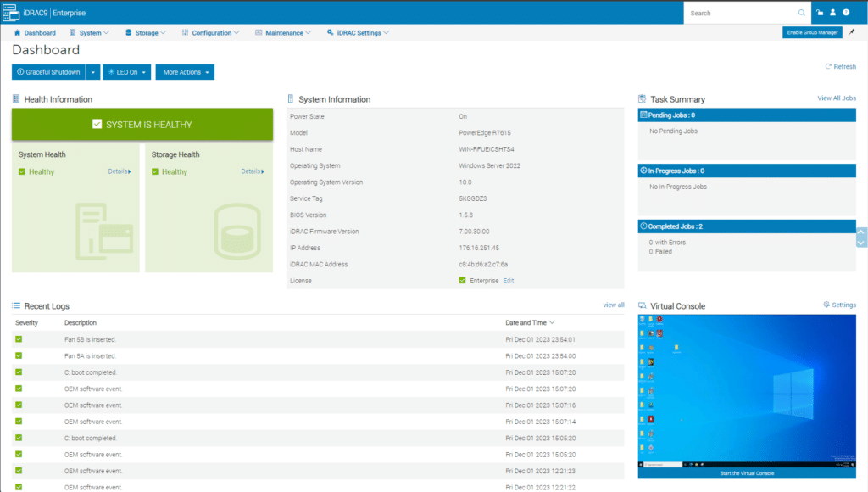Click the scroll up/down control on right edge
This screenshot has width=868, height=492.
pos(862,237)
